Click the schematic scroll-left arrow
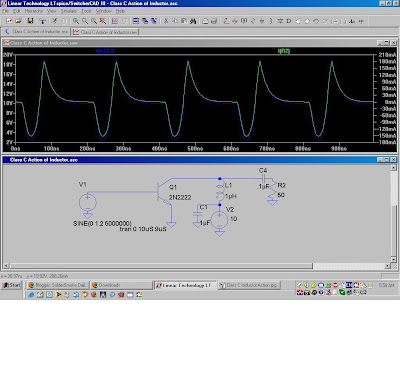 (6, 266)
